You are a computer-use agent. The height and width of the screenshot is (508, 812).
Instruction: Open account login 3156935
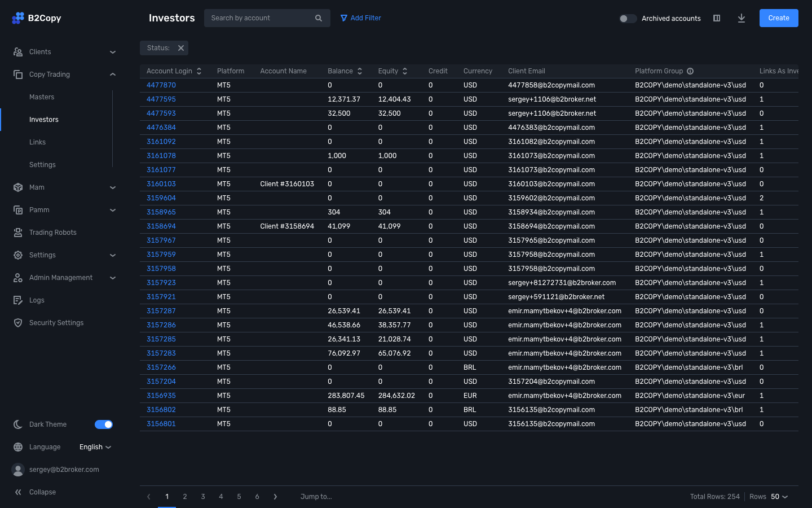[x=161, y=396]
